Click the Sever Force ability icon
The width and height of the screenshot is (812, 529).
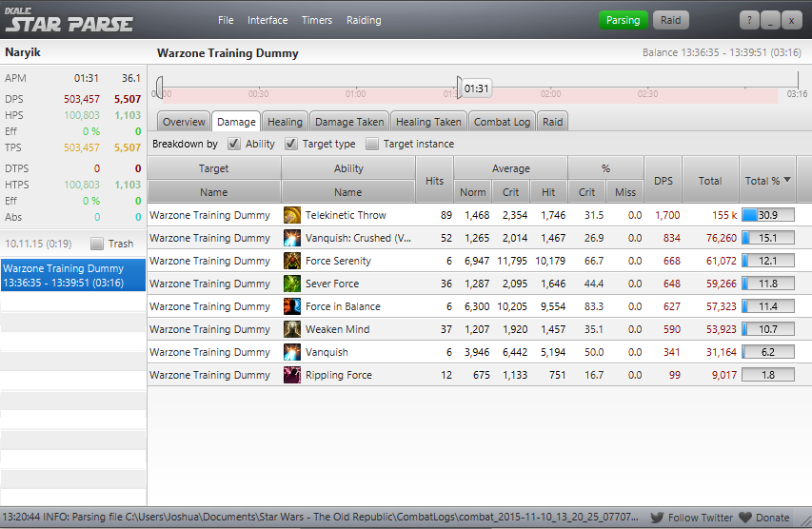292,284
